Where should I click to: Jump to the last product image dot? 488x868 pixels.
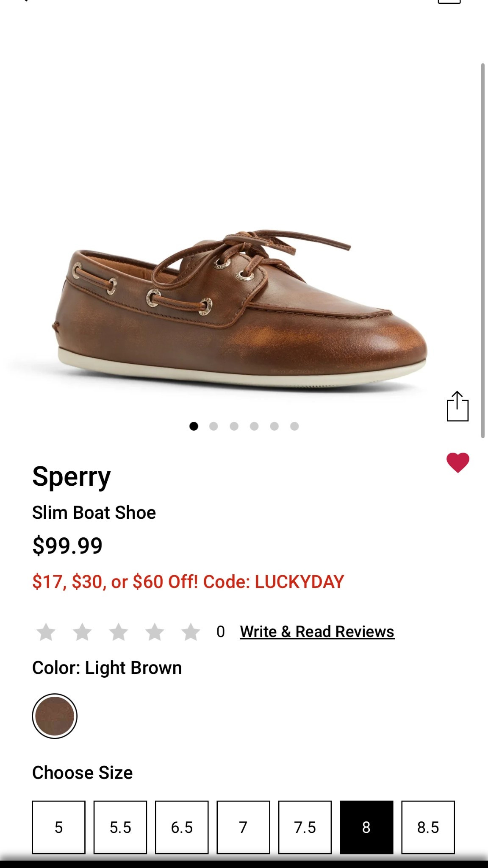(x=293, y=426)
